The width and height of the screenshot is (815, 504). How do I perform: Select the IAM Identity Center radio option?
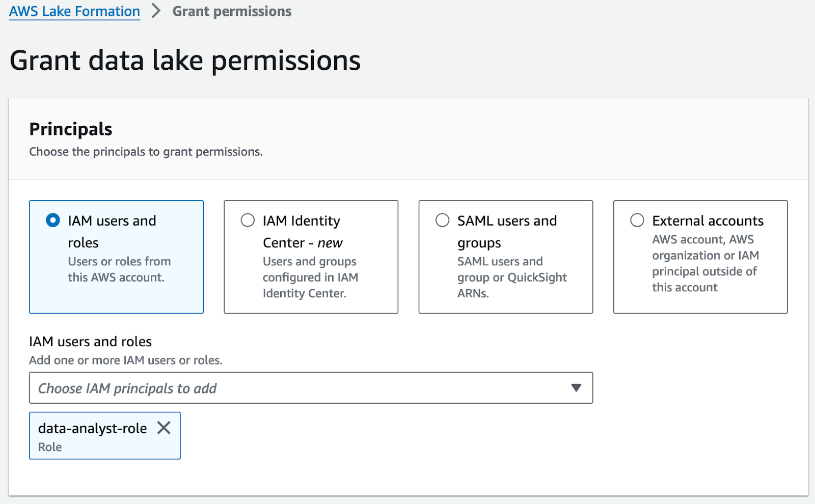[248, 220]
